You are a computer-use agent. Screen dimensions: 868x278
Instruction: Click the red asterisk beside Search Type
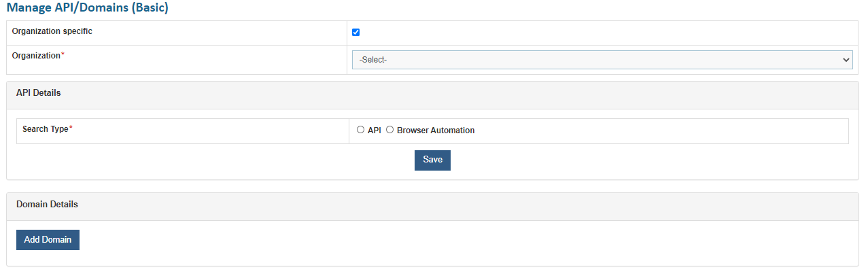[x=71, y=128]
